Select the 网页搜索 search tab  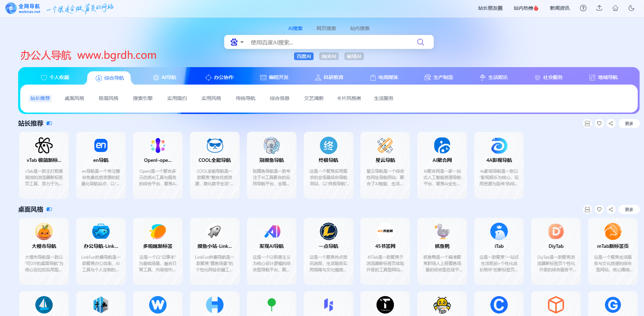click(x=326, y=28)
